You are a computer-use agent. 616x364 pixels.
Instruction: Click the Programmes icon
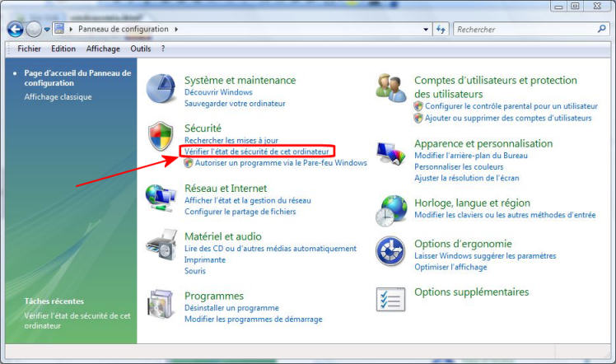click(161, 305)
